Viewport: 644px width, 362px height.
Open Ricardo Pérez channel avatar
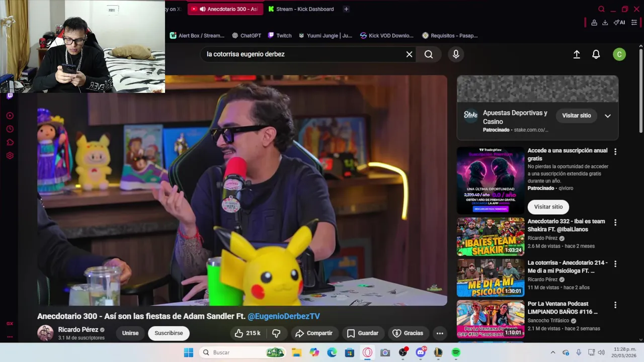[45, 333]
